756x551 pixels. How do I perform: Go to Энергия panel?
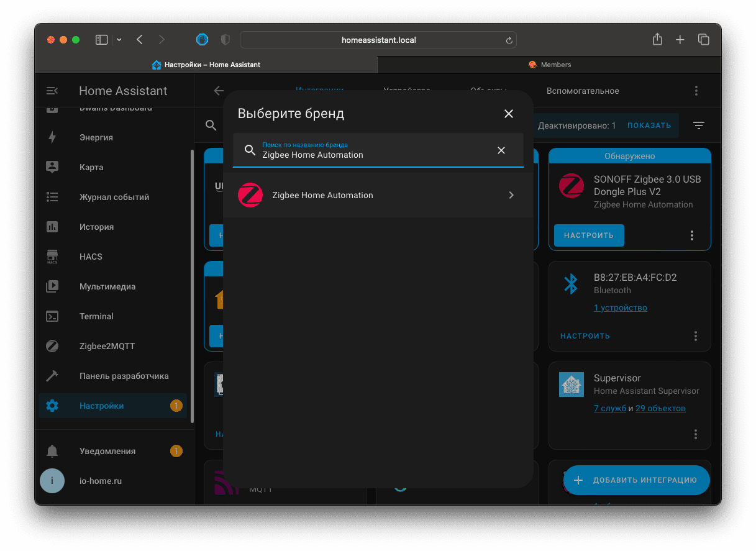[96, 137]
